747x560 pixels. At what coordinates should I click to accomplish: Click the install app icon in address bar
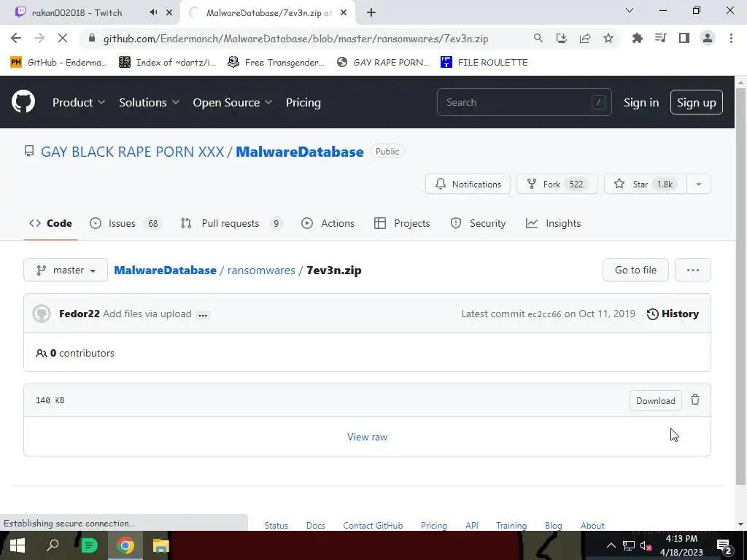562,39
